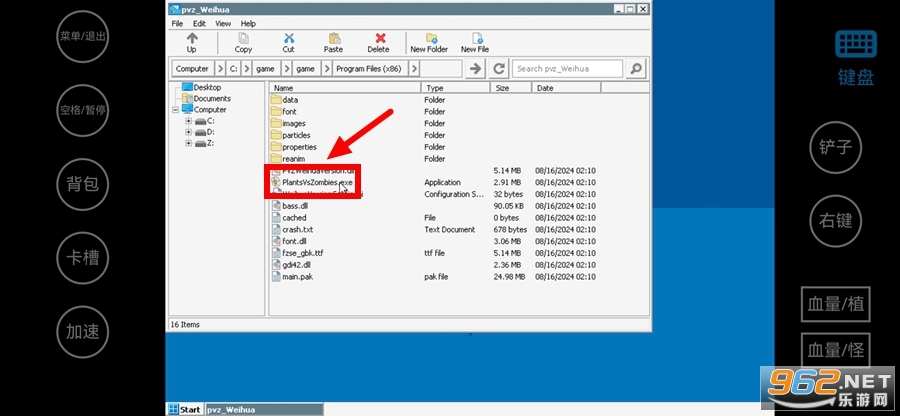The image size is (900, 416).
Task: Expand the C: drive tree node
Action: coord(188,121)
